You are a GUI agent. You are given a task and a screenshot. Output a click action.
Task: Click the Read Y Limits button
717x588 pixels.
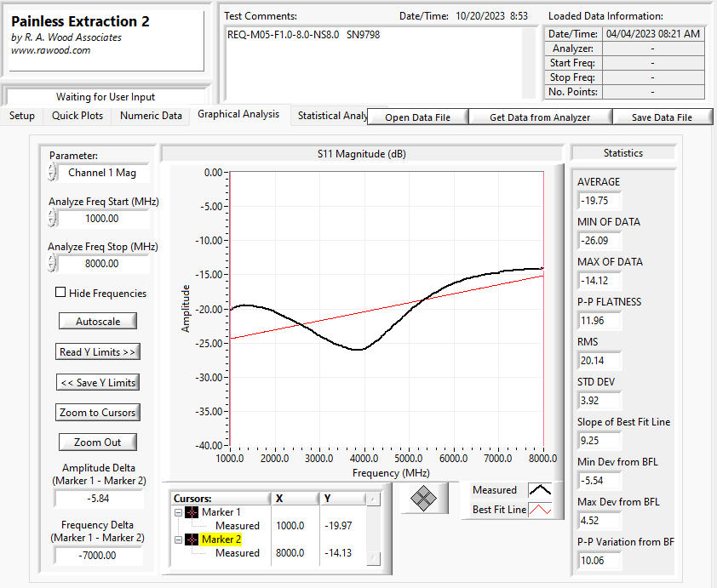(x=97, y=351)
